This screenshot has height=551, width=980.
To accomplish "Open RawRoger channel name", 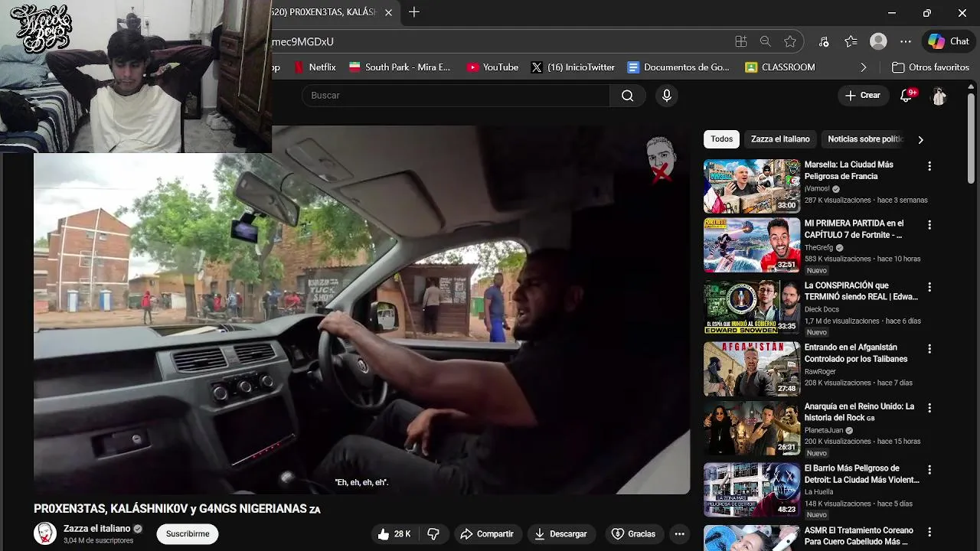I will [x=820, y=371].
